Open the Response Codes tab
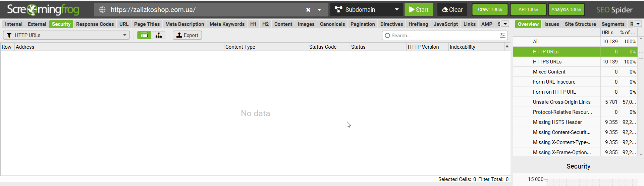 [x=95, y=24]
